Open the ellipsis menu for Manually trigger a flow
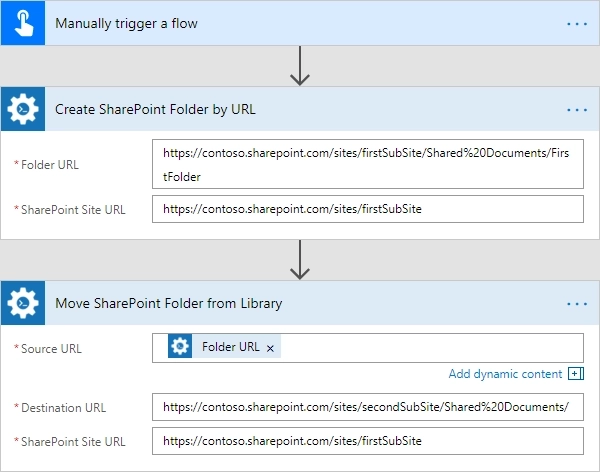The width and height of the screenshot is (600, 472). (x=577, y=24)
